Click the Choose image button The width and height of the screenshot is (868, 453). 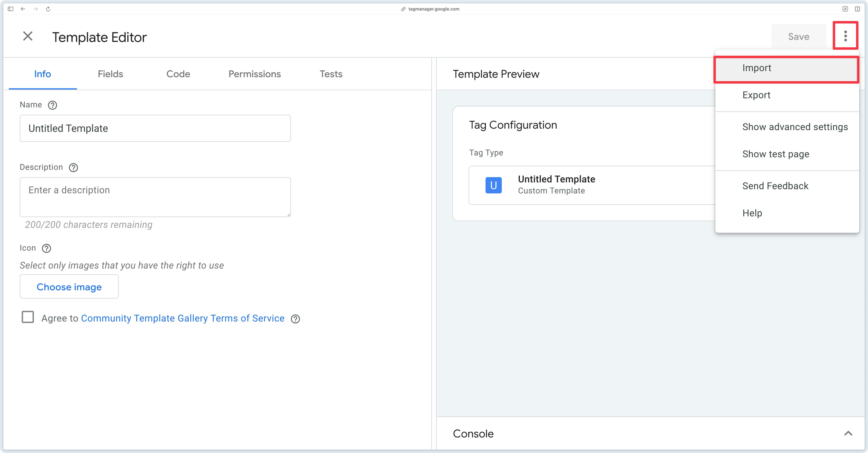[69, 287]
